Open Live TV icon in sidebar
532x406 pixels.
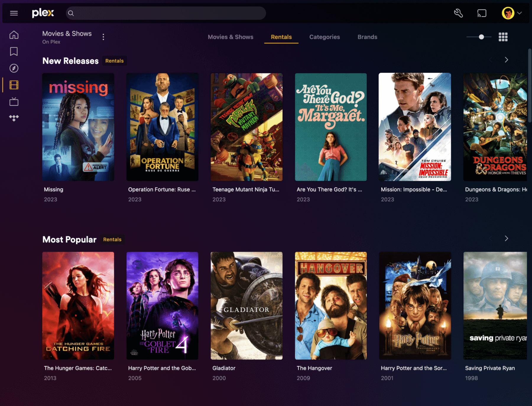(x=14, y=101)
